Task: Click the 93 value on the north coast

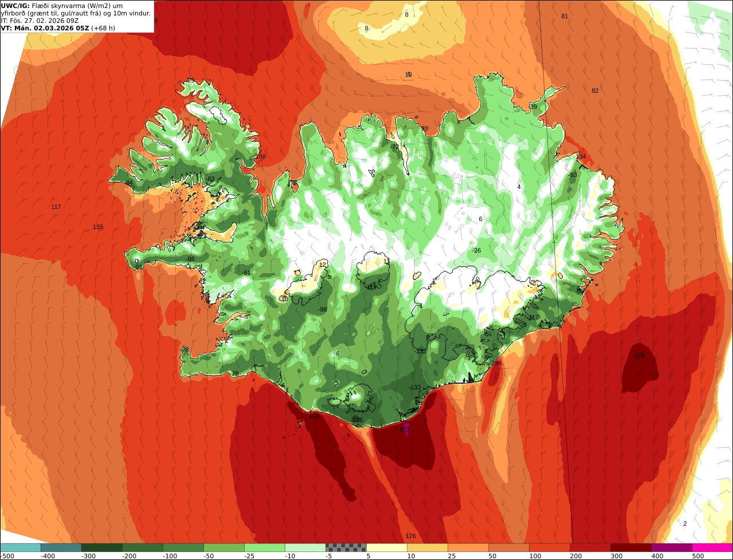Action: tap(424, 129)
